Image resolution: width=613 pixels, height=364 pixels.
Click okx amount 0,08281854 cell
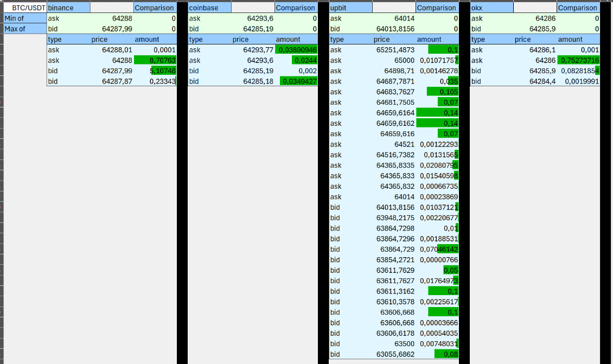click(x=578, y=71)
